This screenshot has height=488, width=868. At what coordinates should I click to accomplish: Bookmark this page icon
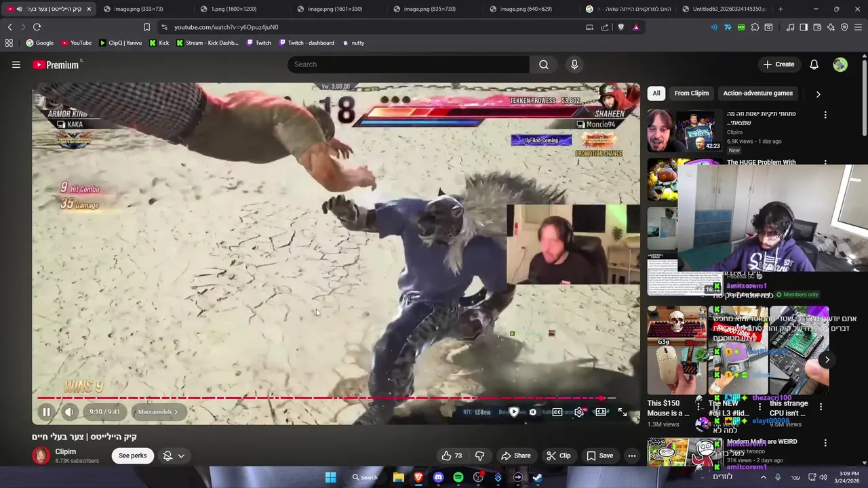coord(146,27)
